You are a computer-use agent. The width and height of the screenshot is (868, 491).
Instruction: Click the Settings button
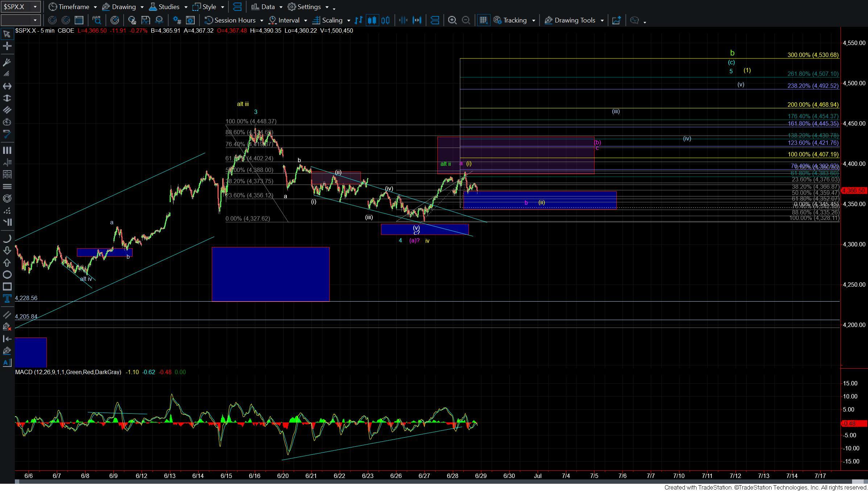(308, 7)
